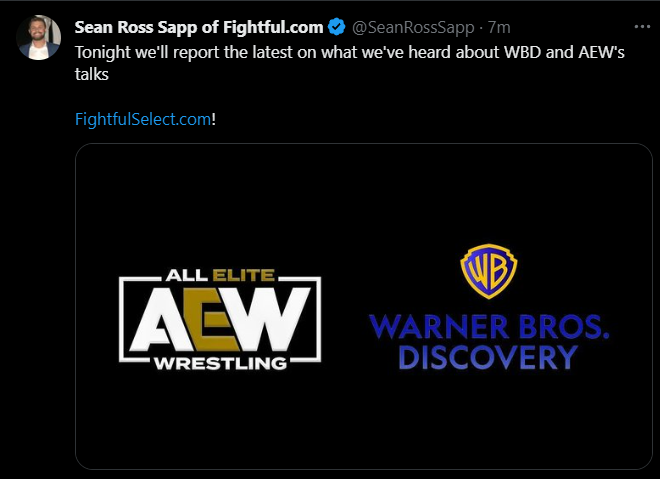Click the white ALL text in logo
Image resolution: width=660 pixels, height=479 pixels.
(x=187, y=276)
